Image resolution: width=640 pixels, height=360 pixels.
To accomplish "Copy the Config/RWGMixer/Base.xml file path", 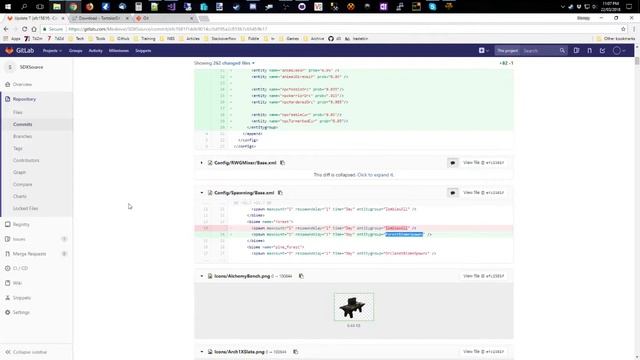I will pos(282,163).
